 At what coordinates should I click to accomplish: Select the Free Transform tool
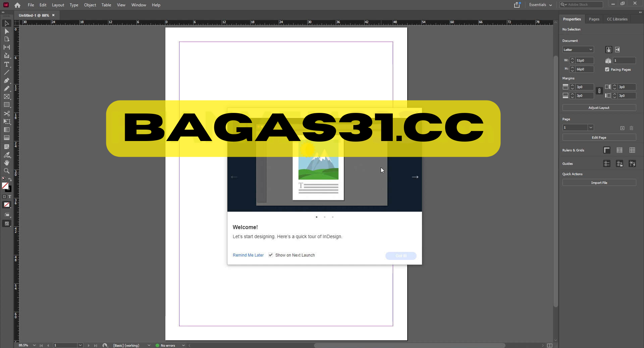point(6,122)
